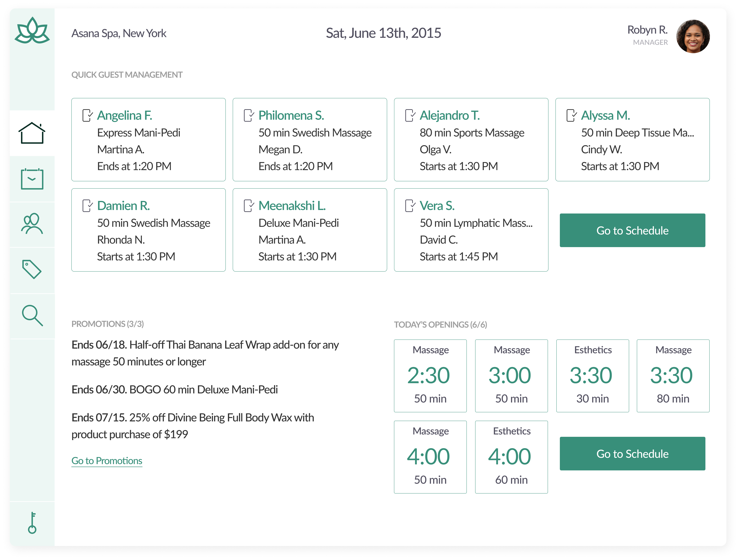Click Go to Schedule beside today's openings
The width and height of the screenshot is (739, 560).
(632, 454)
